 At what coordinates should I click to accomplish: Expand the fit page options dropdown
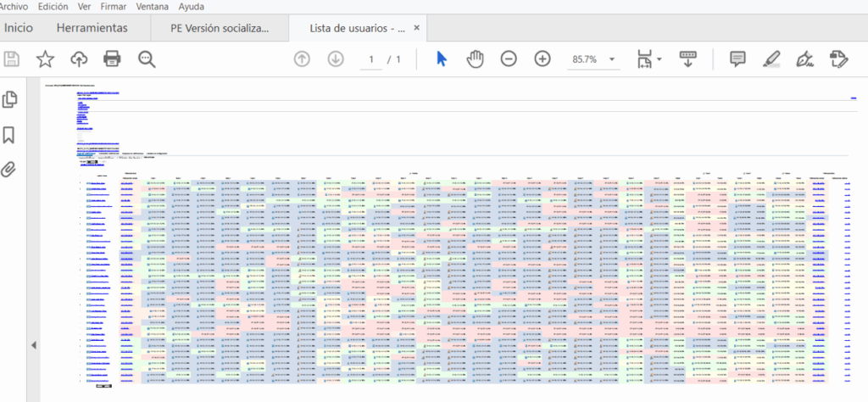pyautogui.click(x=659, y=59)
